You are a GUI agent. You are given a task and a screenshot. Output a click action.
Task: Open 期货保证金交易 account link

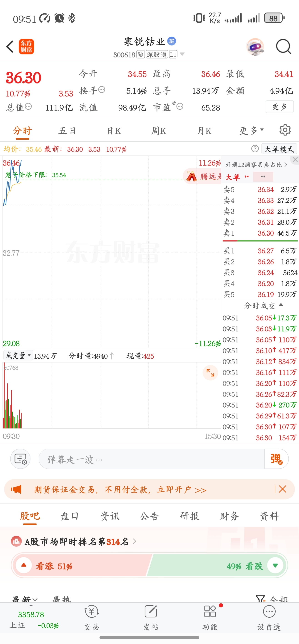point(120,490)
